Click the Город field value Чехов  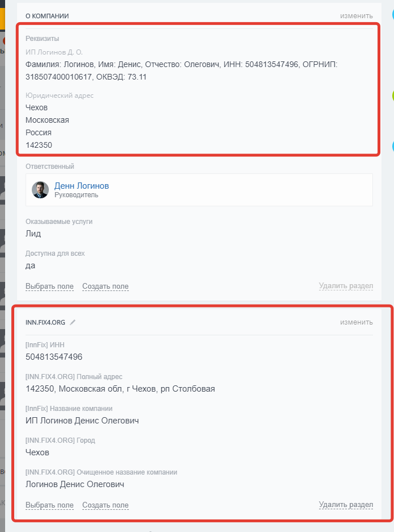(37, 452)
